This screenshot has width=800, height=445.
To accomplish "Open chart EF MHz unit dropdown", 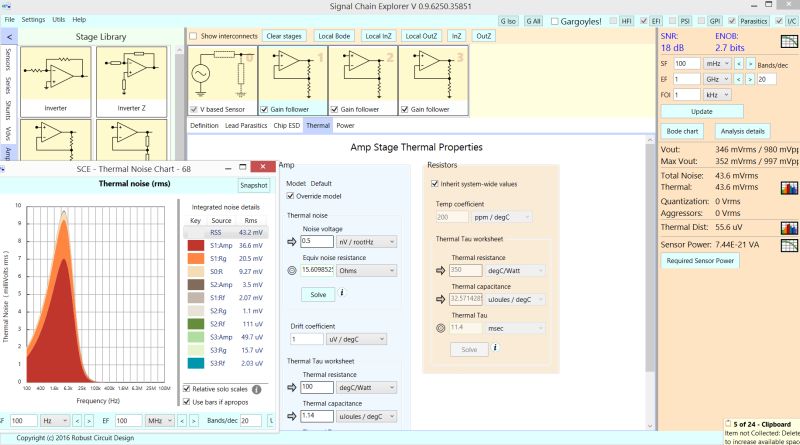I will pyautogui.click(x=160, y=421).
